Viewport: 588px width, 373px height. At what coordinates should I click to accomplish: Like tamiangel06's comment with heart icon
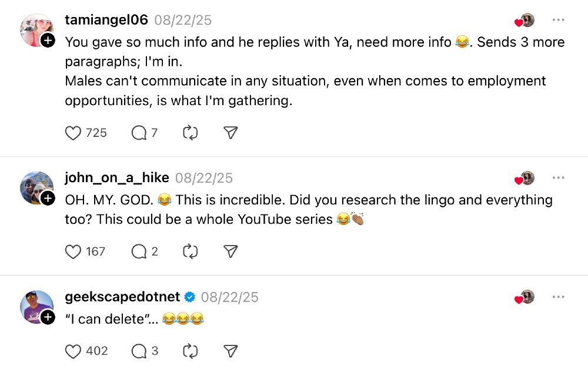click(73, 133)
